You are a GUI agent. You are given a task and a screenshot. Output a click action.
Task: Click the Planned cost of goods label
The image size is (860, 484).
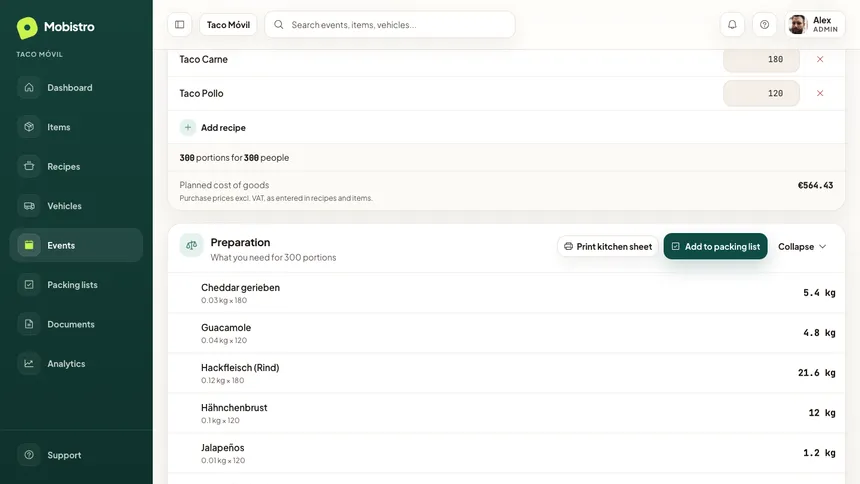pyautogui.click(x=224, y=185)
